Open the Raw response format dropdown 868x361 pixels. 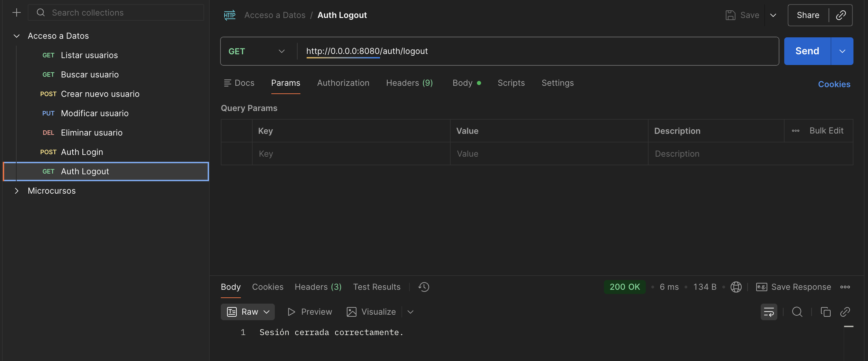pyautogui.click(x=248, y=312)
